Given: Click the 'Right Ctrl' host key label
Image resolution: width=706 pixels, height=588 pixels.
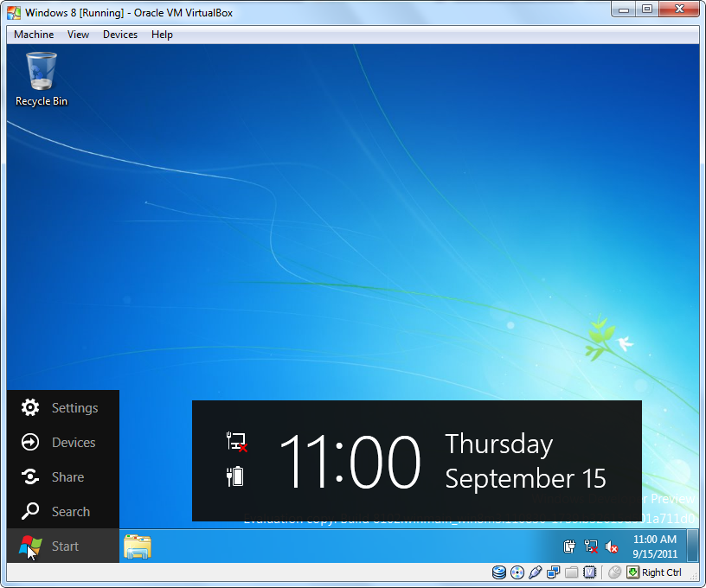Looking at the screenshot, I should tap(661, 572).
